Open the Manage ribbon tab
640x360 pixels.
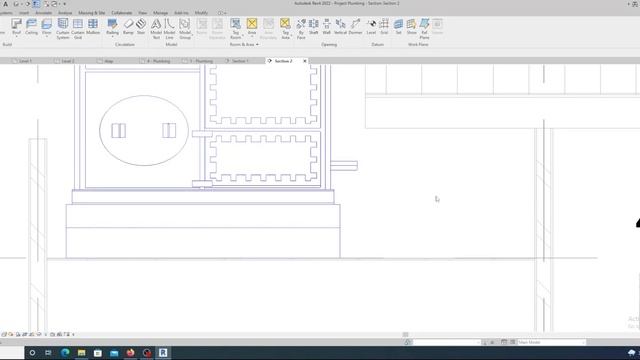coord(160,13)
